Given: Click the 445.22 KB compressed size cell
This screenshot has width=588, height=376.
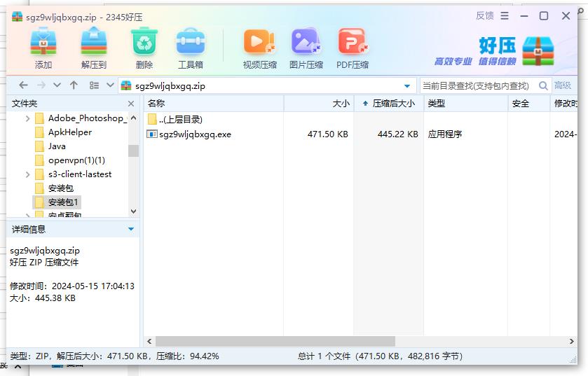Looking at the screenshot, I should click(398, 134).
